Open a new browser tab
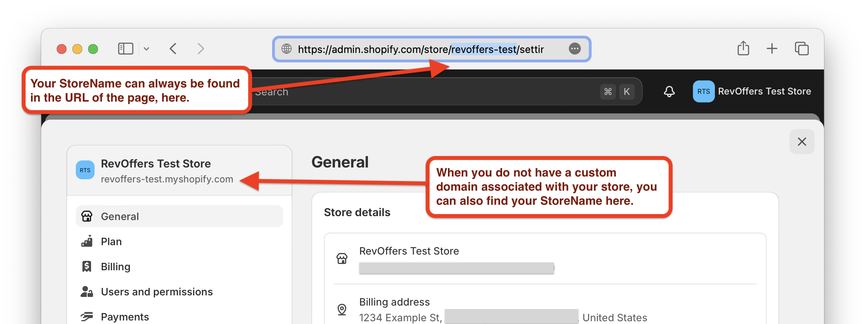The height and width of the screenshot is (324, 868). tap(772, 49)
